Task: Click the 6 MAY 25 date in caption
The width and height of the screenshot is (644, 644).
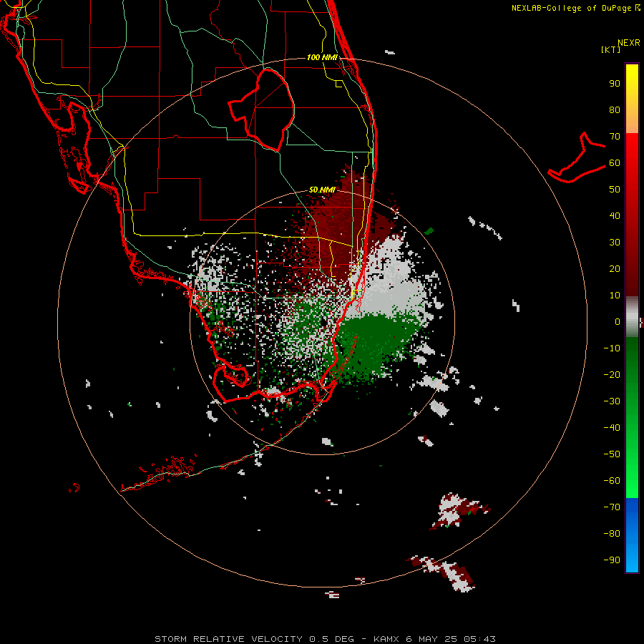Action: click(433, 639)
